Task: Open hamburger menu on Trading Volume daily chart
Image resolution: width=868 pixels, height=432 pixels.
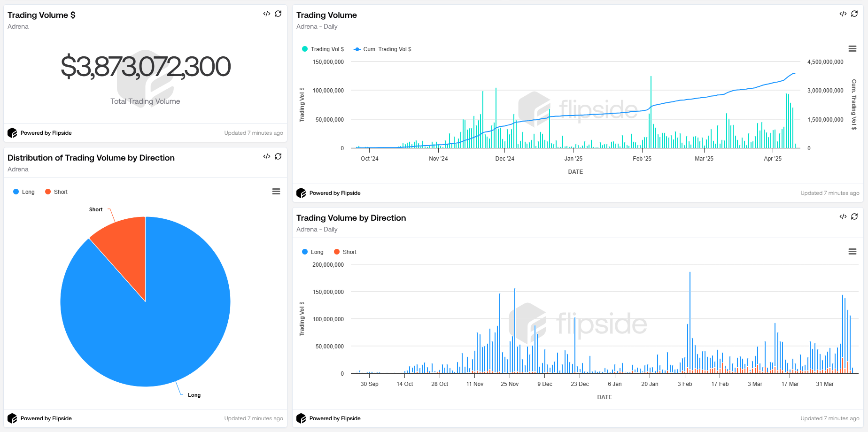Action: pos(852,49)
